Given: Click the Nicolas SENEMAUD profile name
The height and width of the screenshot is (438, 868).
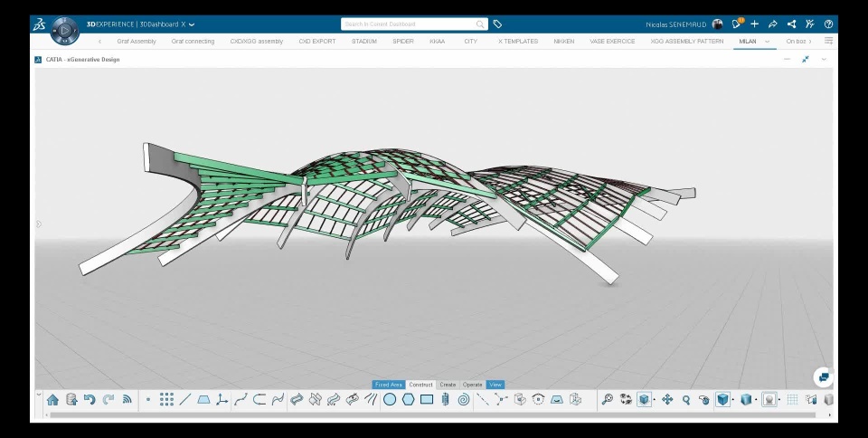Looking at the screenshot, I should [x=675, y=24].
